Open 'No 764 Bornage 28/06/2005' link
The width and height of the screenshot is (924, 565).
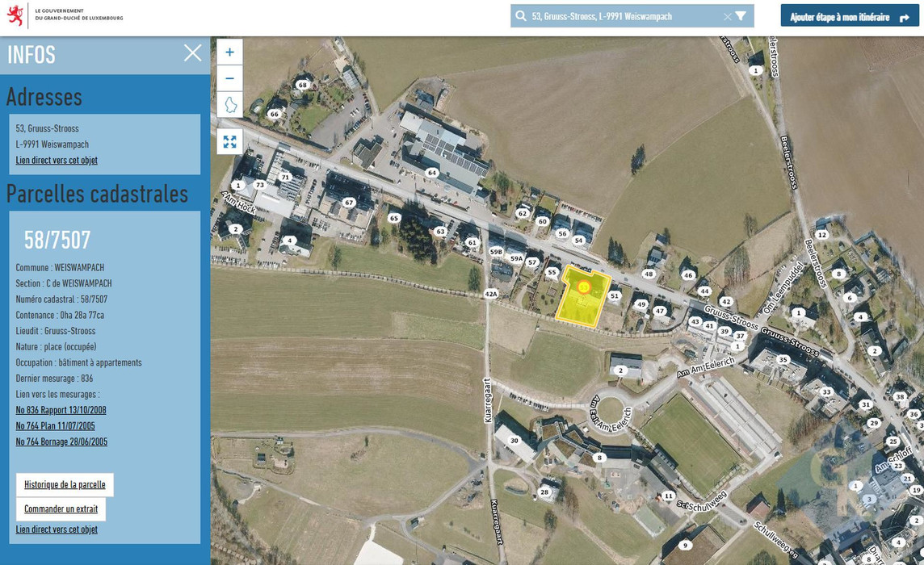(x=61, y=442)
